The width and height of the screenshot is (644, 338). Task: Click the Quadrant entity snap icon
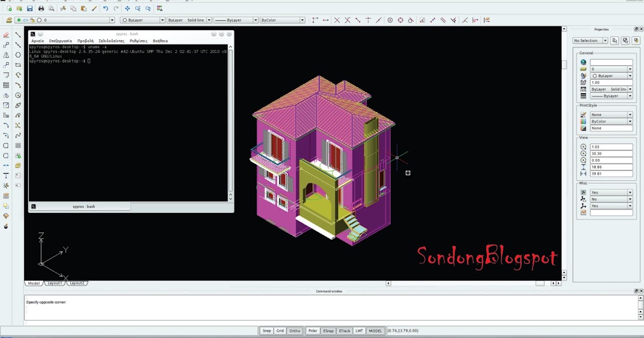coord(400,20)
